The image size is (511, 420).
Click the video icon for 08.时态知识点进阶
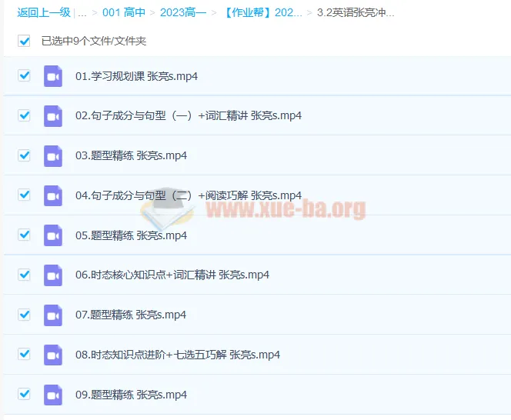pos(52,355)
